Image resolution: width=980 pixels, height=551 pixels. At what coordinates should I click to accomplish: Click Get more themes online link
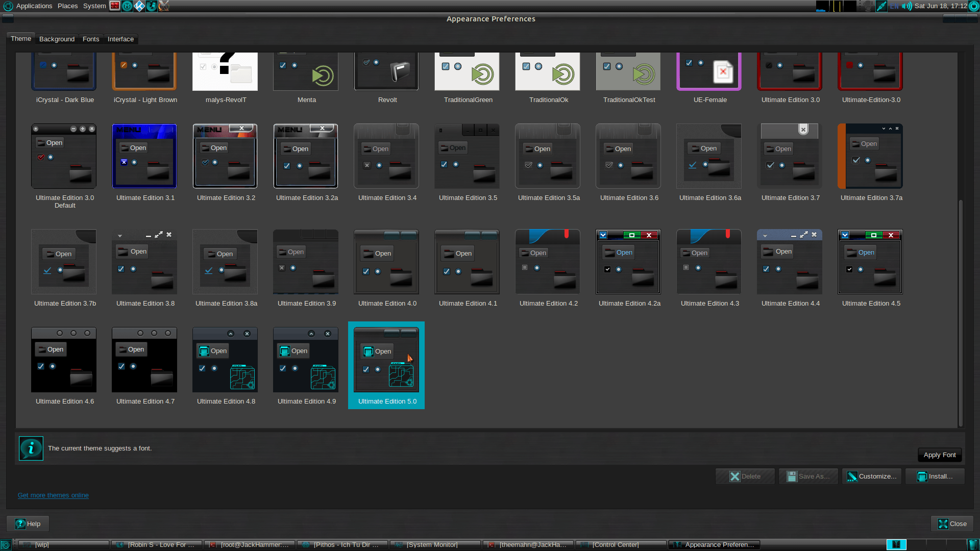(x=53, y=495)
